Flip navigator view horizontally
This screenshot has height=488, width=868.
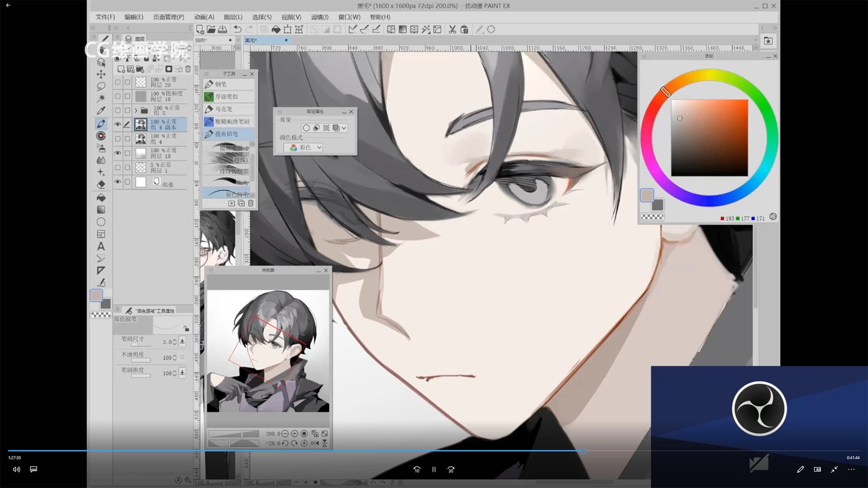pyautogui.click(x=315, y=443)
